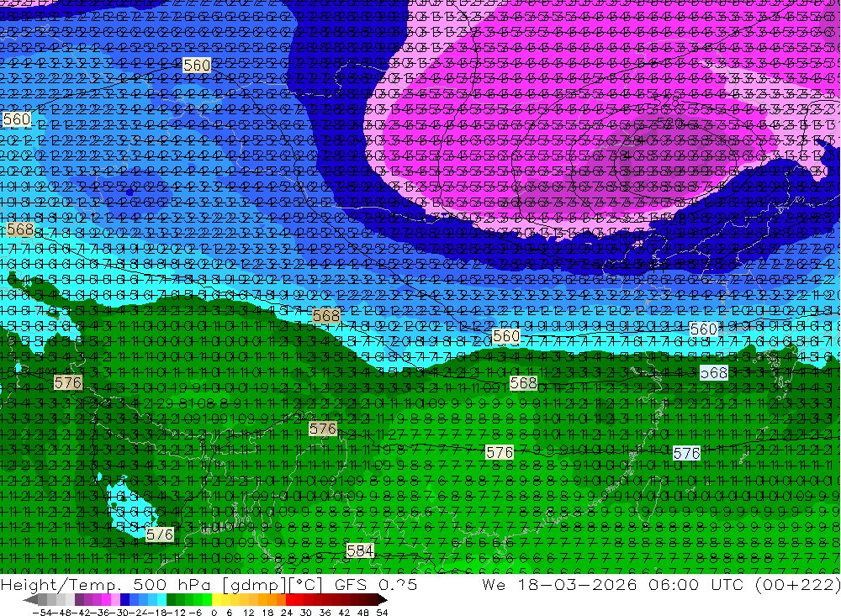Select the light pink swatch left of -30
841x616 pixels.
pos(115,599)
